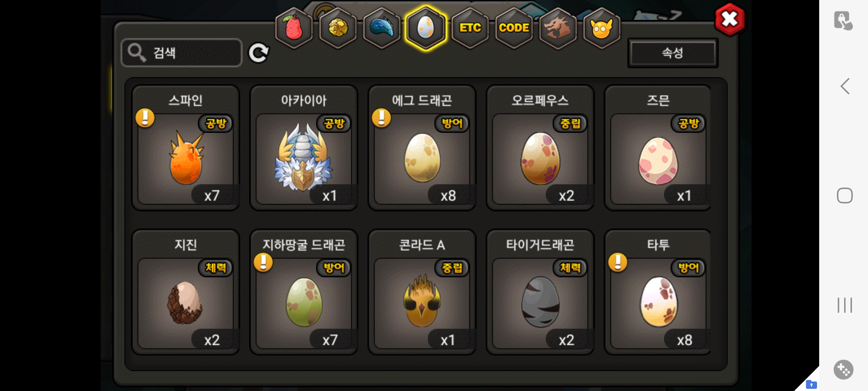This screenshot has height=391, width=868.
Task: Open the yellow owl face category
Action: coord(602,28)
